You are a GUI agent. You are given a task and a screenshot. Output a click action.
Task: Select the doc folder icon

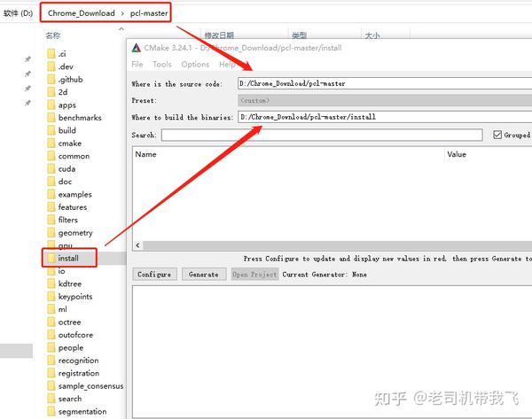[51, 182]
